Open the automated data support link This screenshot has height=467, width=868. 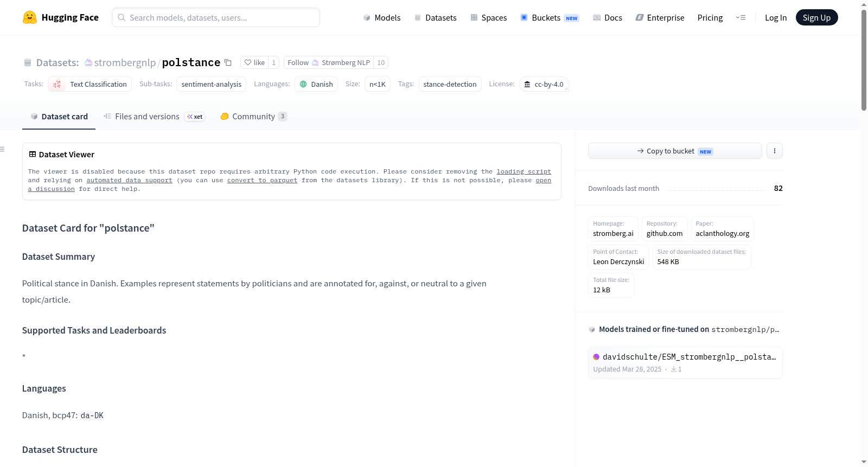[x=129, y=180]
